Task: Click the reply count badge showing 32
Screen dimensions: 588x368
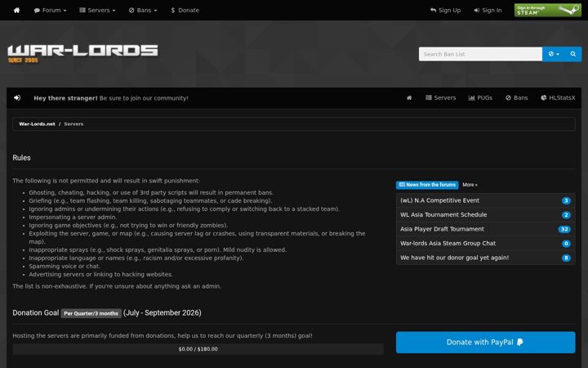Action: [x=564, y=229]
